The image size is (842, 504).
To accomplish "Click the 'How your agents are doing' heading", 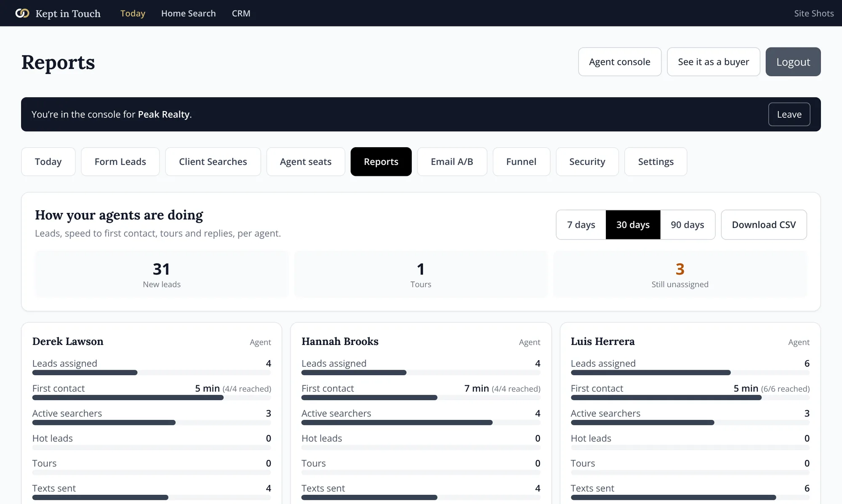I will coord(119,215).
